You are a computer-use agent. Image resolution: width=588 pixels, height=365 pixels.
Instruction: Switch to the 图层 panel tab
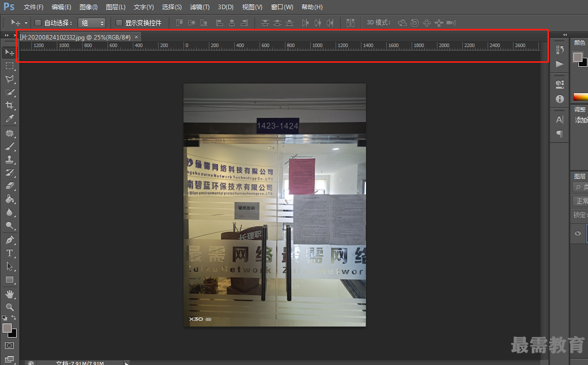coord(580,176)
